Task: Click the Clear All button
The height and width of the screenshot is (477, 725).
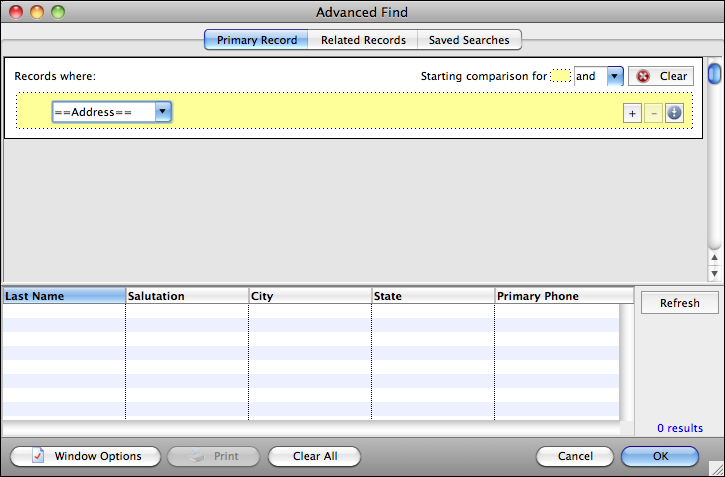Action: pyautogui.click(x=314, y=456)
